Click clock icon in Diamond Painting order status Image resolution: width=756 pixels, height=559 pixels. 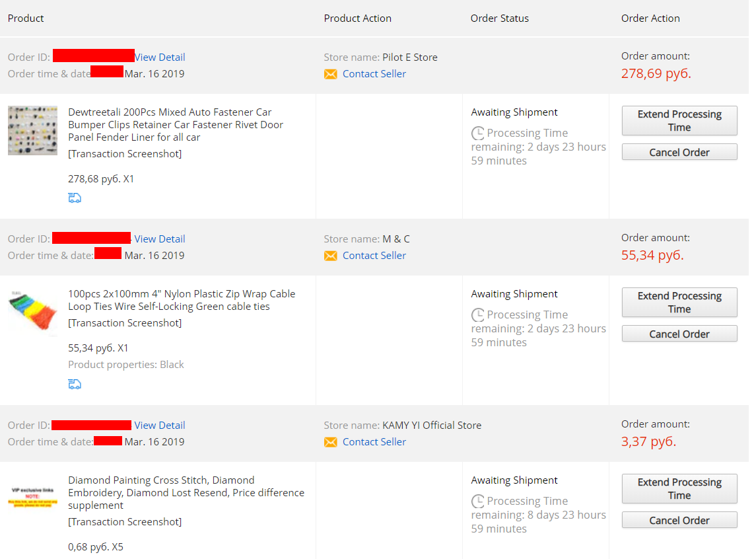[x=478, y=501]
